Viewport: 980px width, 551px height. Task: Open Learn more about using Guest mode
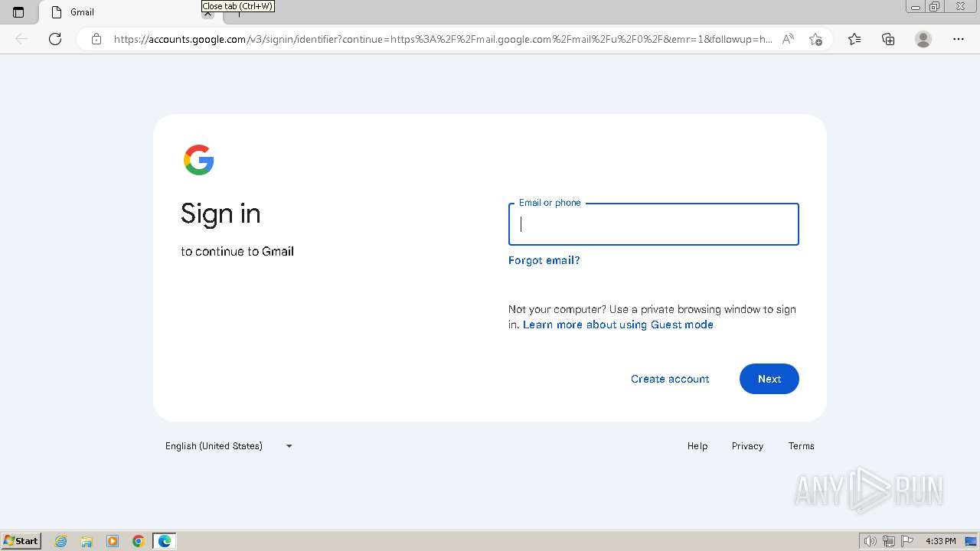(x=618, y=324)
